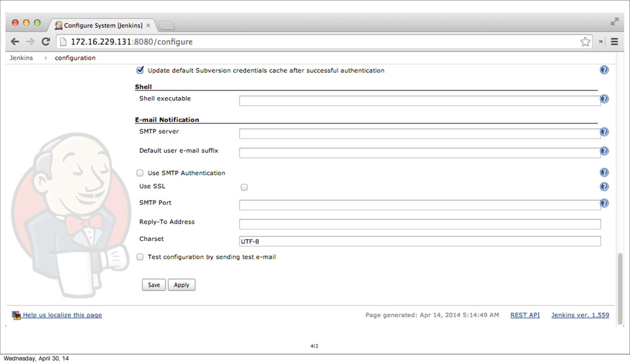This screenshot has height=364, width=630.
Task: Open Help us localize this page link
Action: (62, 315)
